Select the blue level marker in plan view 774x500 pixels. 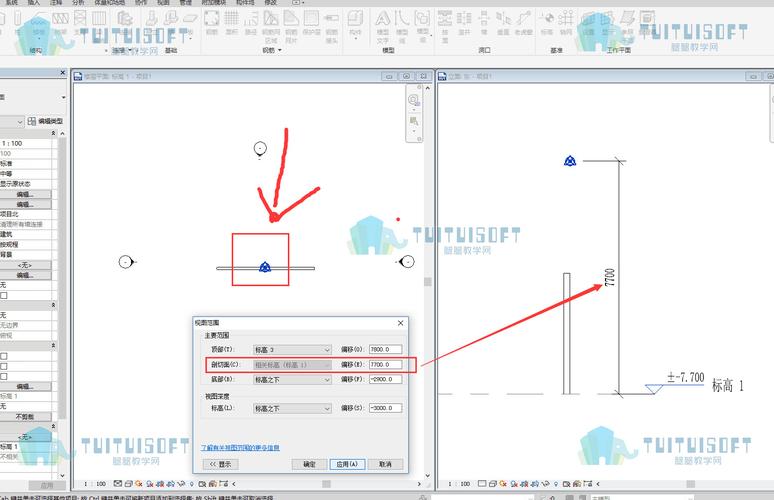click(265, 267)
